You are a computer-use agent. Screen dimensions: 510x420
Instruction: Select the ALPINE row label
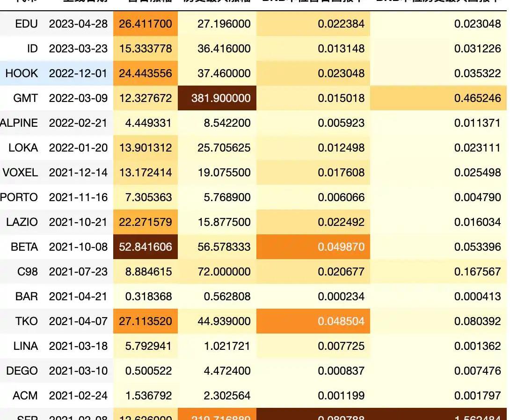19,123
